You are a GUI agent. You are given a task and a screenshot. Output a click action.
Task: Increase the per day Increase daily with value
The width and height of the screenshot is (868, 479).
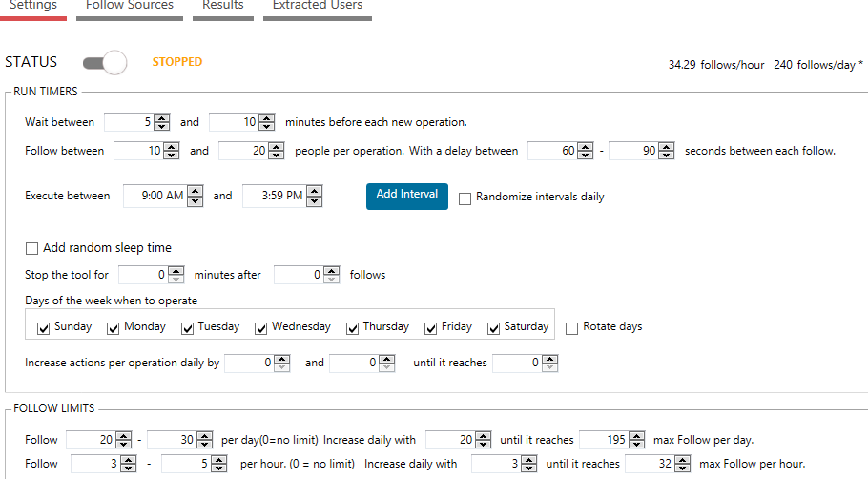pyautogui.click(x=483, y=436)
